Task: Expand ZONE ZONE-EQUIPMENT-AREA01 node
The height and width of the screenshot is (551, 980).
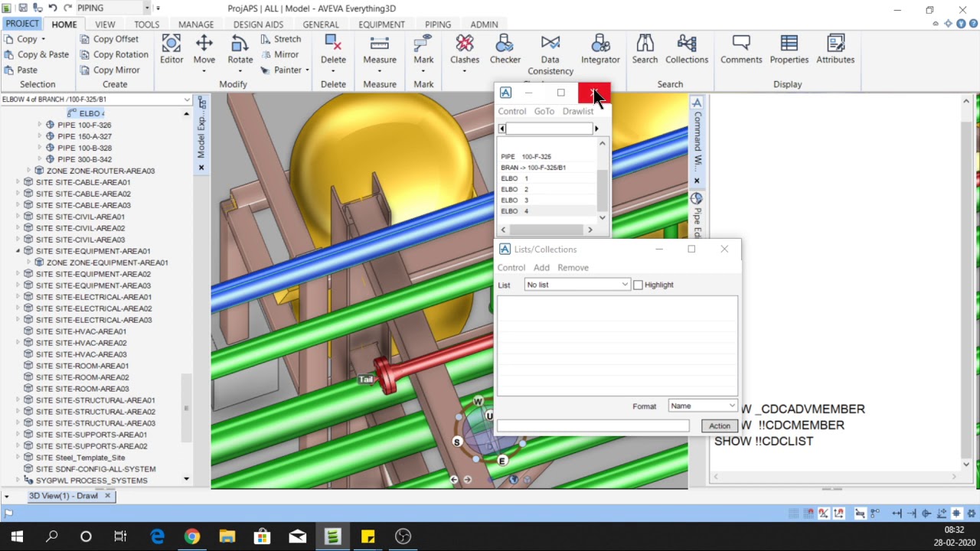Action: point(29,262)
